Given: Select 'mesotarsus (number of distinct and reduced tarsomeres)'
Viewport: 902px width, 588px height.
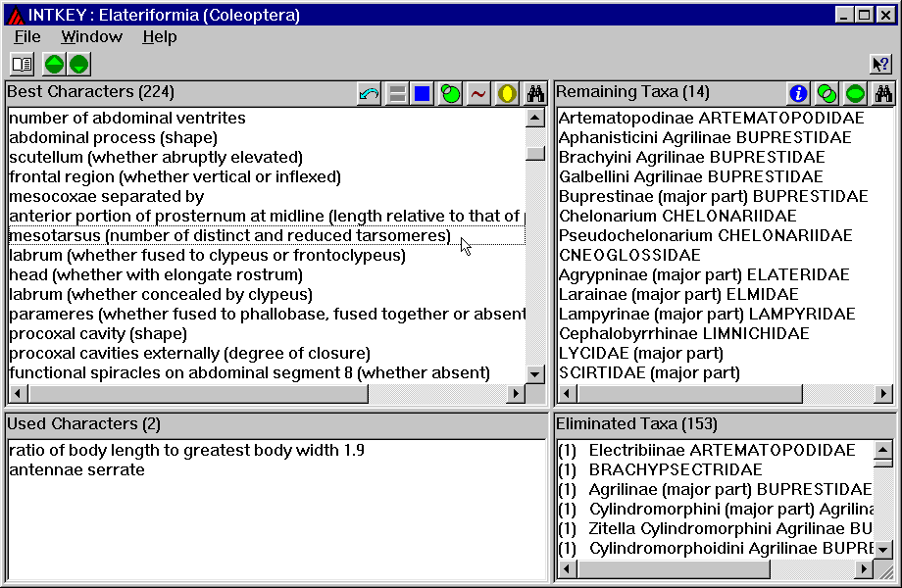Looking at the screenshot, I should [267, 235].
